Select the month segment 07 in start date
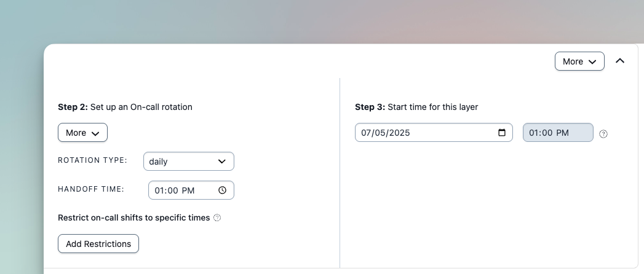This screenshot has height=274, width=644. [x=367, y=133]
